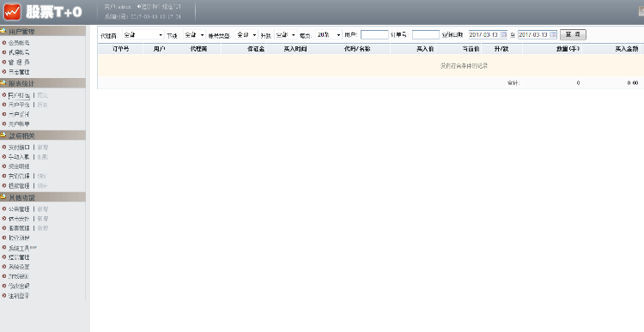Viewport: 644px width, 332px height.
Task: Click 历史 link next to 用户平仓
Action: pyautogui.click(x=43, y=105)
